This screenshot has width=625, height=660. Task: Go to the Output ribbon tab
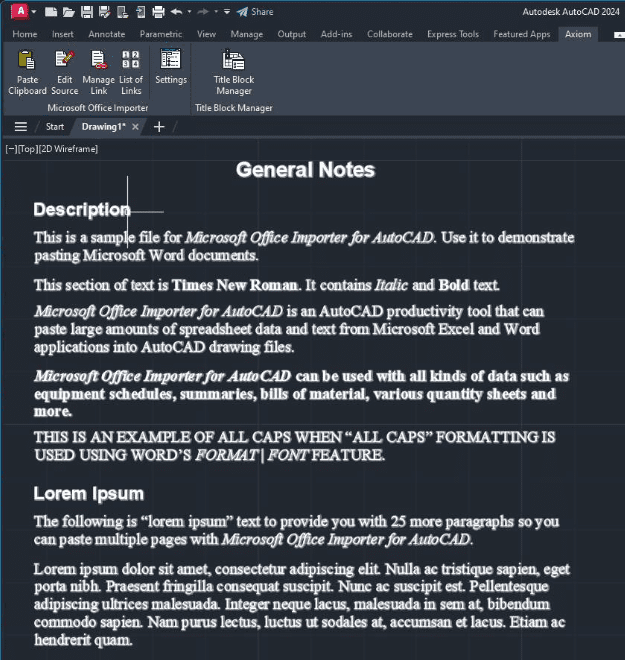292,34
